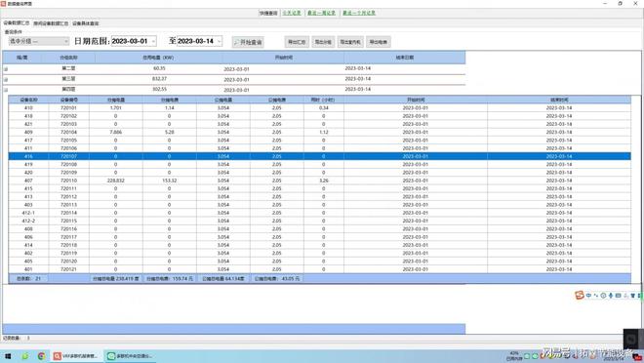Click the device number cell 720121
This screenshot has height=363, width=644.
[x=68, y=269]
